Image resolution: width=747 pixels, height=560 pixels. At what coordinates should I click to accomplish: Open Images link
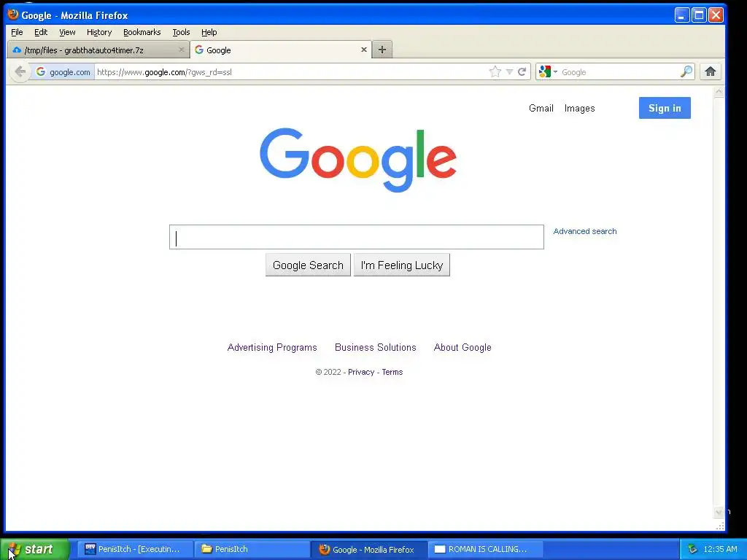[580, 108]
